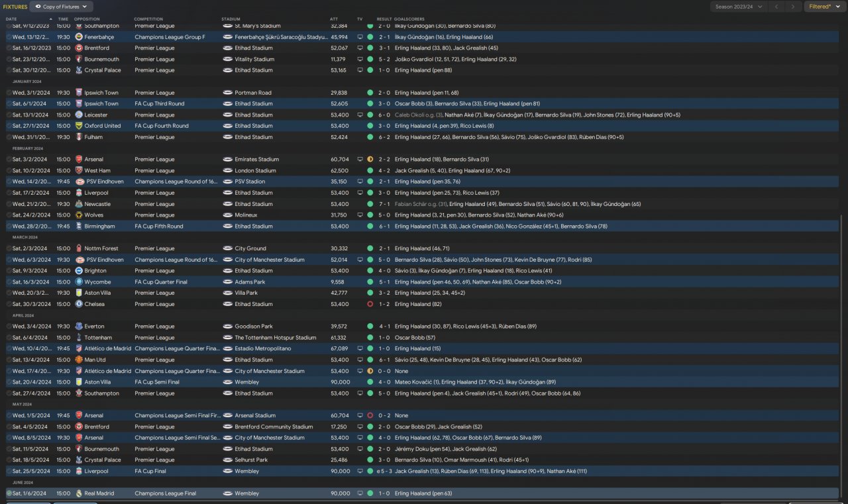Click the Champions League Final competition text
848x504 pixels.
(x=165, y=493)
